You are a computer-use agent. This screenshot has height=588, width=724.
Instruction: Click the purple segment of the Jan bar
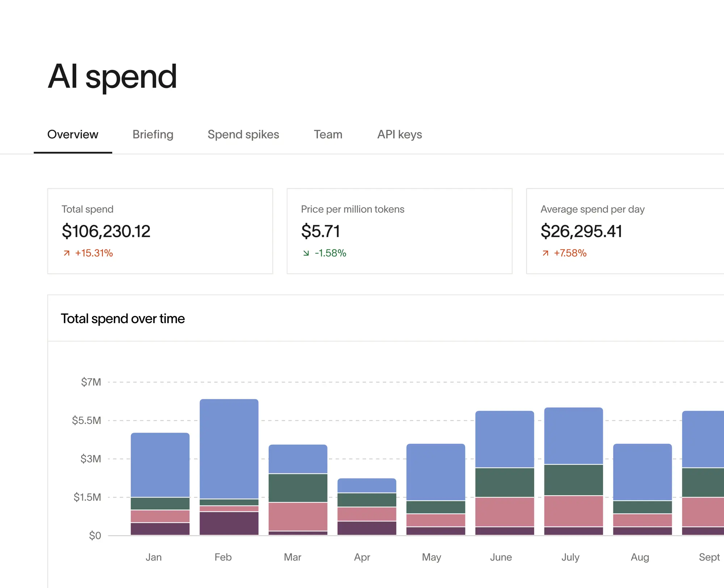[160, 529]
